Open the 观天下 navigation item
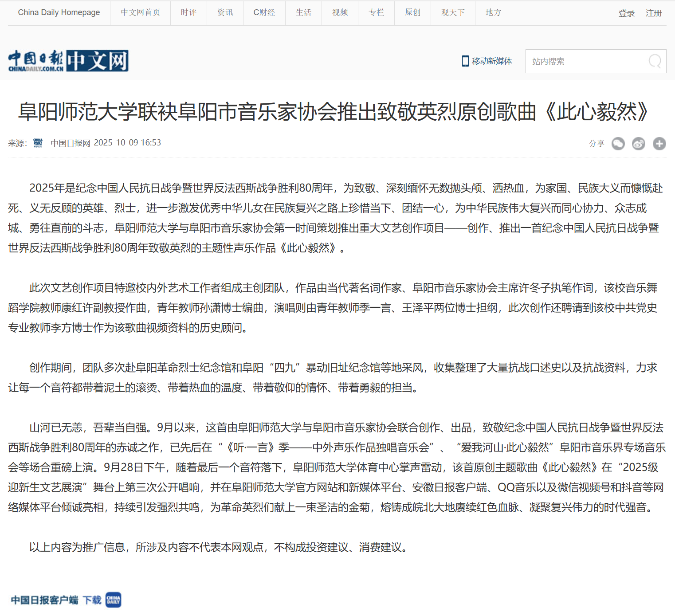The width and height of the screenshot is (675, 616). 453,12
